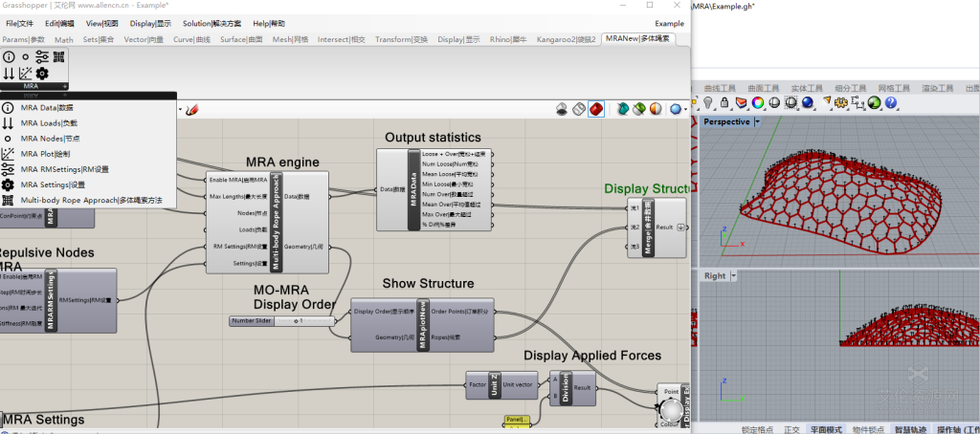Click the gradient knob on the display component

pyautogui.click(x=671, y=410)
